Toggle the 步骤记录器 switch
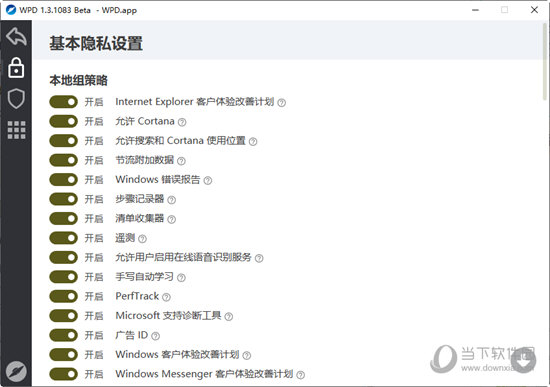The width and height of the screenshot is (550, 387). pyautogui.click(x=63, y=199)
